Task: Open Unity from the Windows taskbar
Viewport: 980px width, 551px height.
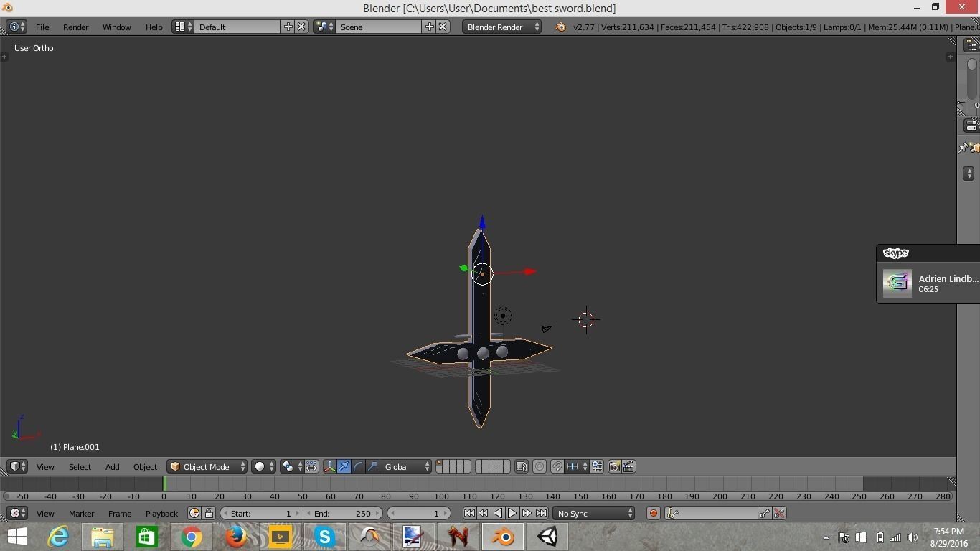Action: [547, 537]
